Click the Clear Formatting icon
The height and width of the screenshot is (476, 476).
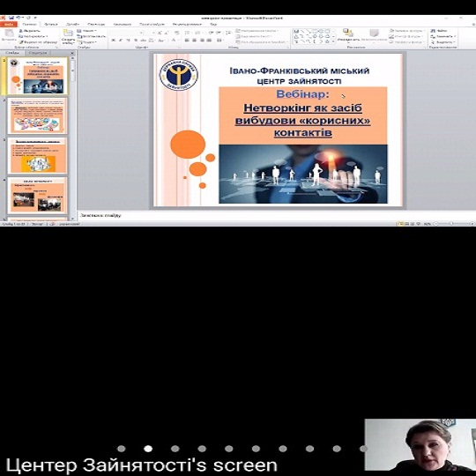click(177, 33)
